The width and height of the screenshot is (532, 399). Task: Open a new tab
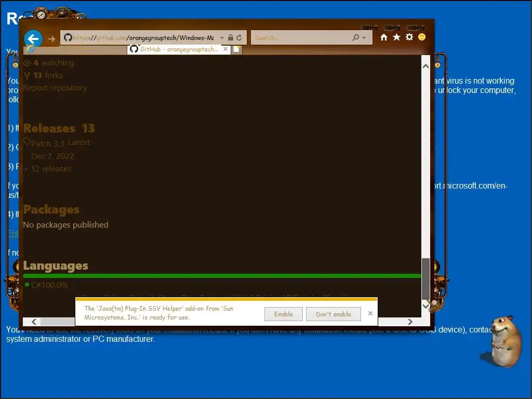click(x=237, y=49)
